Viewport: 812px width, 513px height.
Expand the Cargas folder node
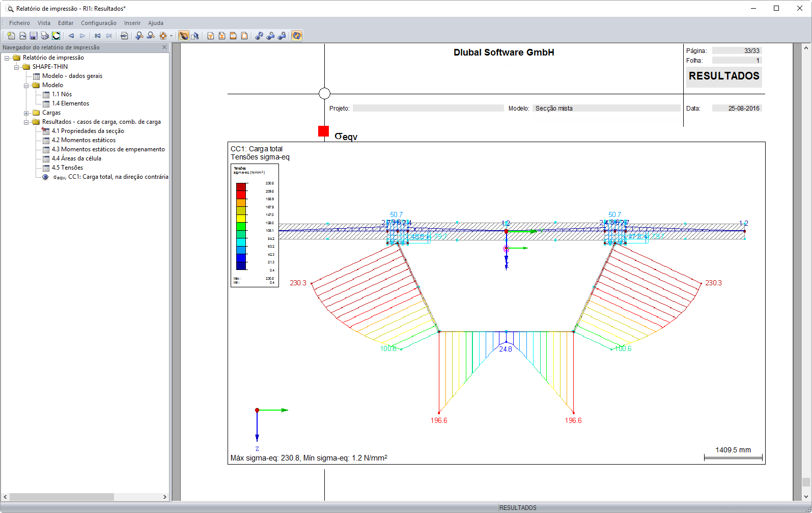coord(26,113)
